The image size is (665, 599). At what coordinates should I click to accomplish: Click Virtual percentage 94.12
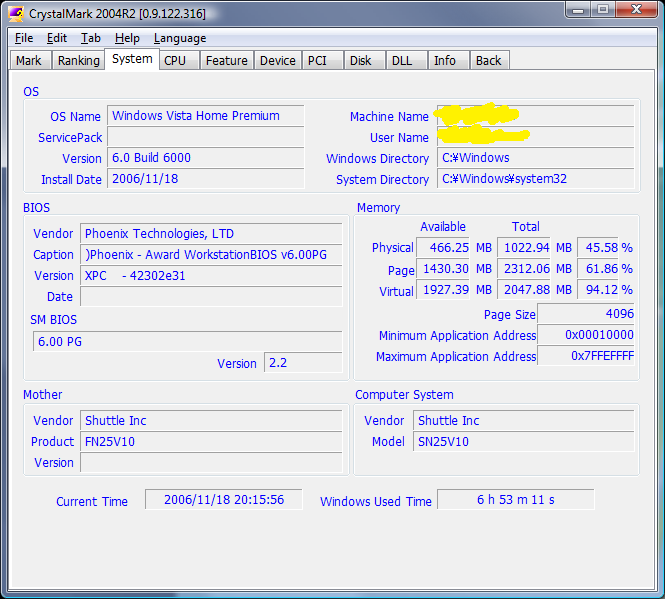(x=598, y=290)
